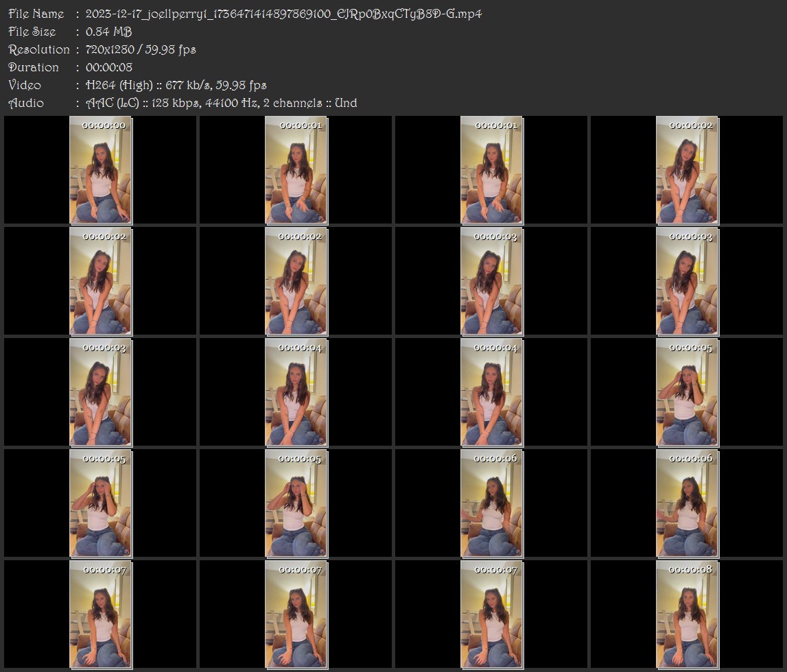Click the 'H264 (High)' video codec line
The height and width of the screenshot is (672, 787).
pos(176,85)
